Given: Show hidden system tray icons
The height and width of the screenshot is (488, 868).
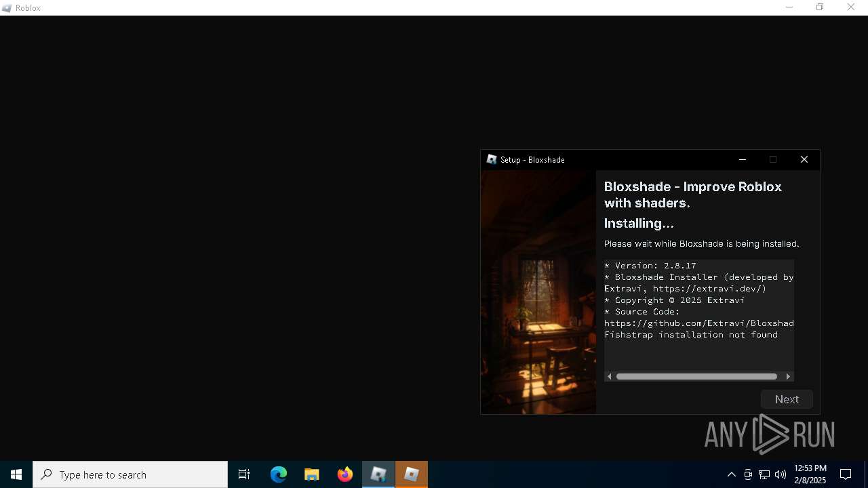Looking at the screenshot, I should [x=731, y=474].
